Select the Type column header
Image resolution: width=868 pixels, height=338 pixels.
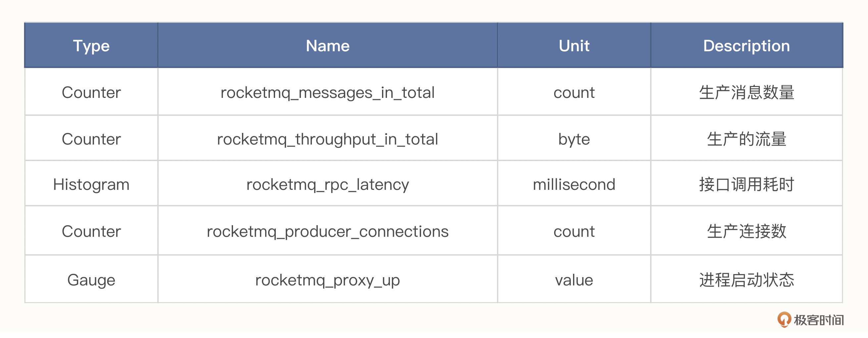tap(91, 46)
